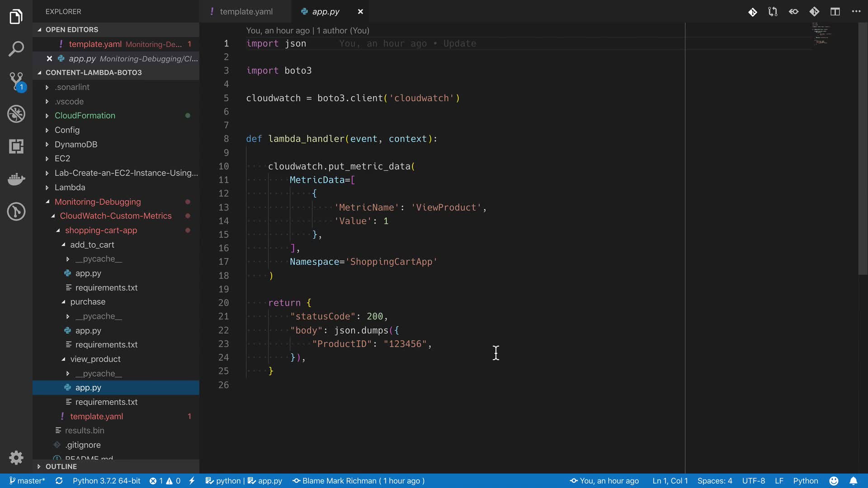Click the Split Editor icon
868x488 pixels.
[x=835, y=12]
